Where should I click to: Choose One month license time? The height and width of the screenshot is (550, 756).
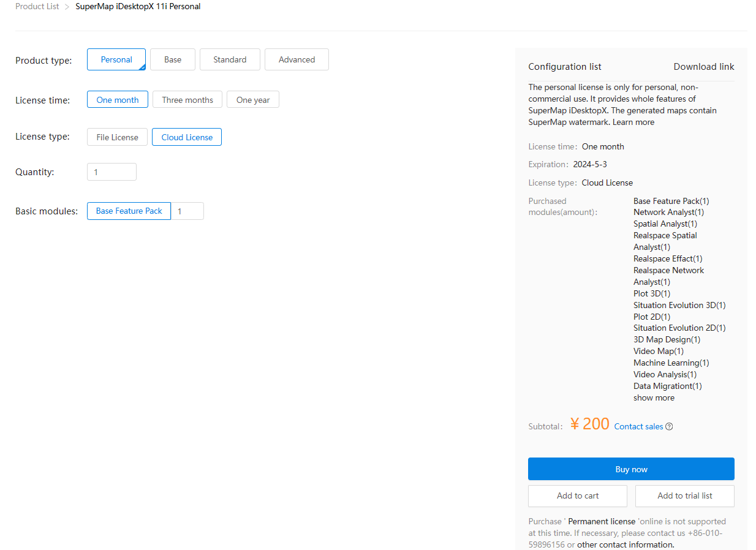118,100
